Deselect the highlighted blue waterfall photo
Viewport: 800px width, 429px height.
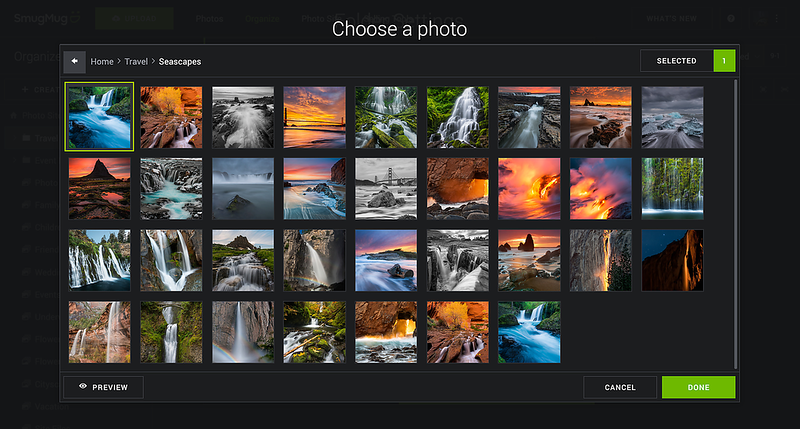point(99,117)
